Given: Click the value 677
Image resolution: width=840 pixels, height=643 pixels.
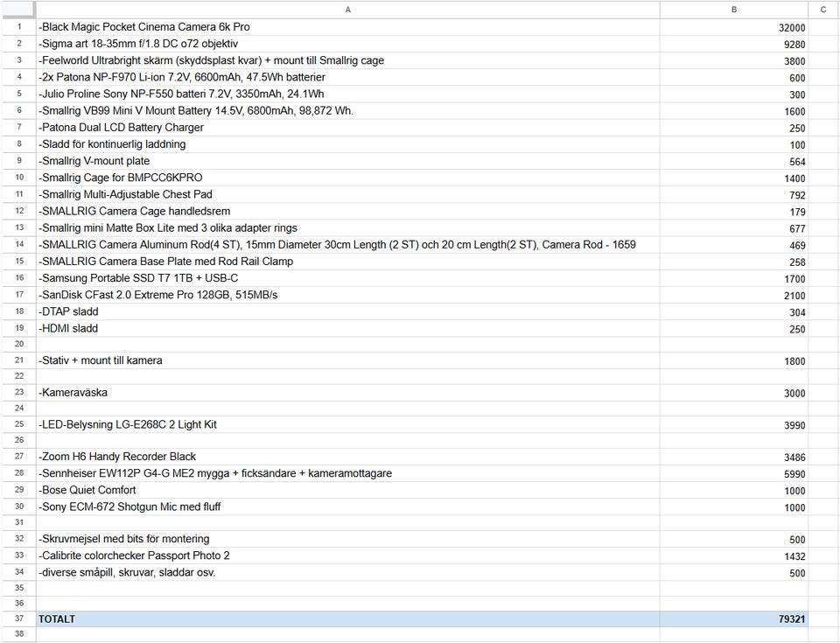Looking at the screenshot, I should pyautogui.click(x=797, y=229).
